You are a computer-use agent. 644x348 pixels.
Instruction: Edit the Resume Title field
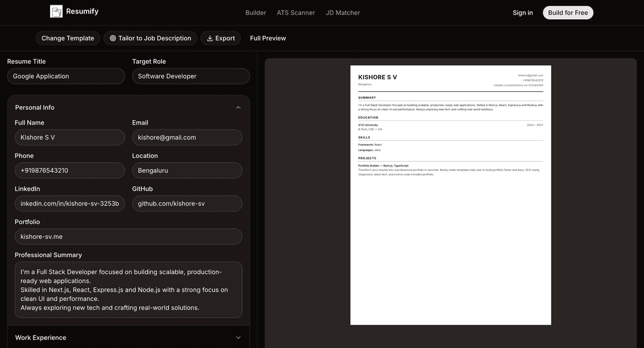pyautogui.click(x=66, y=76)
